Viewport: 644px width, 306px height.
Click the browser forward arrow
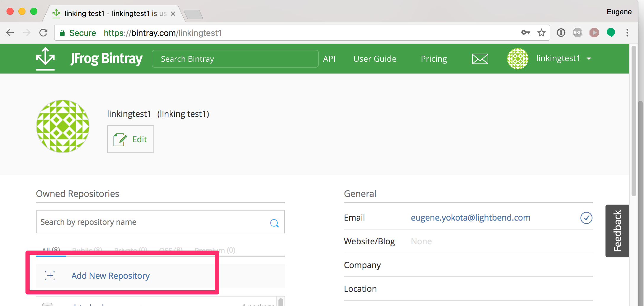pyautogui.click(x=27, y=33)
